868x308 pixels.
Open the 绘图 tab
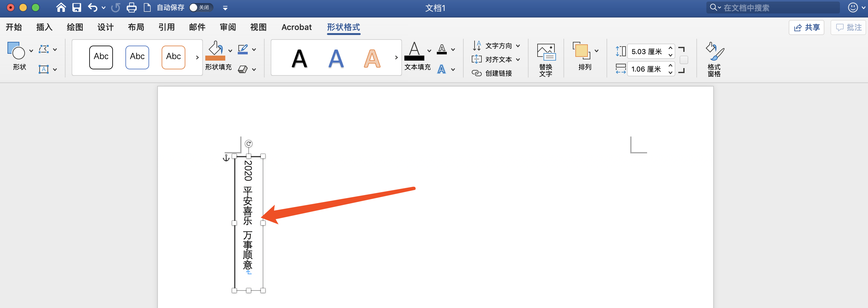click(75, 27)
